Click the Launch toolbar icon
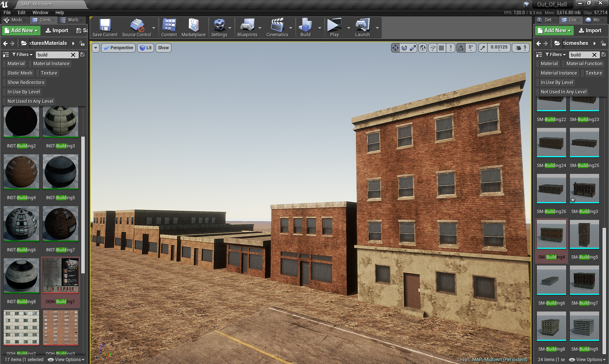The image size is (609, 364). click(362, 28)
